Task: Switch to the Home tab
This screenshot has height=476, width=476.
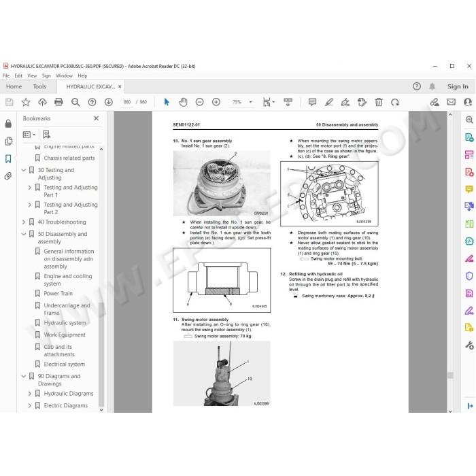Action: pos(14,86)
